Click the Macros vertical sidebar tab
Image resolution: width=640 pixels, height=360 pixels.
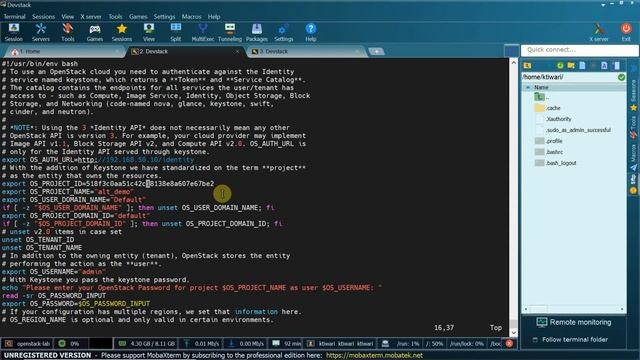point(633,157)
